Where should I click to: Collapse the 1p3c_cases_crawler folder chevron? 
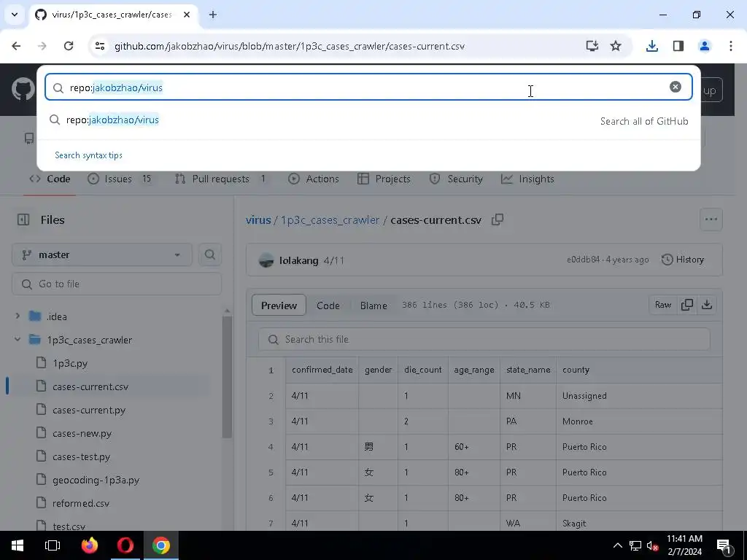[x=18, y=340]
